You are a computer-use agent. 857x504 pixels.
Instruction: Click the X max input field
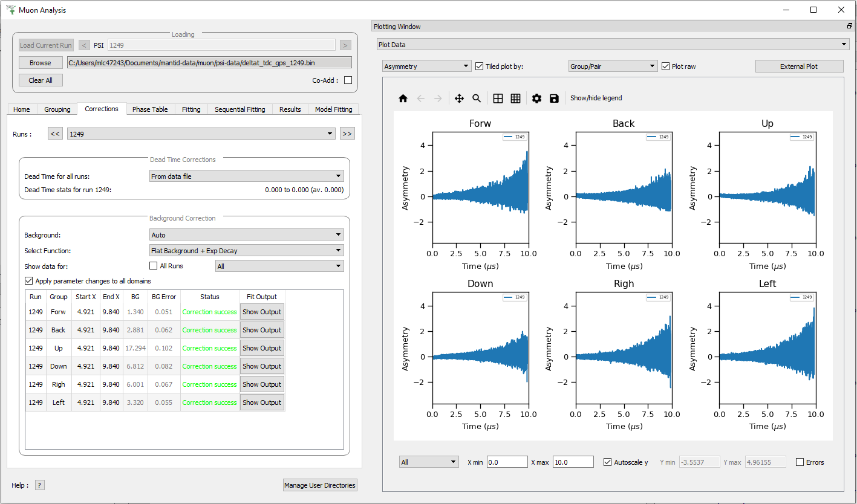(573, 462)
